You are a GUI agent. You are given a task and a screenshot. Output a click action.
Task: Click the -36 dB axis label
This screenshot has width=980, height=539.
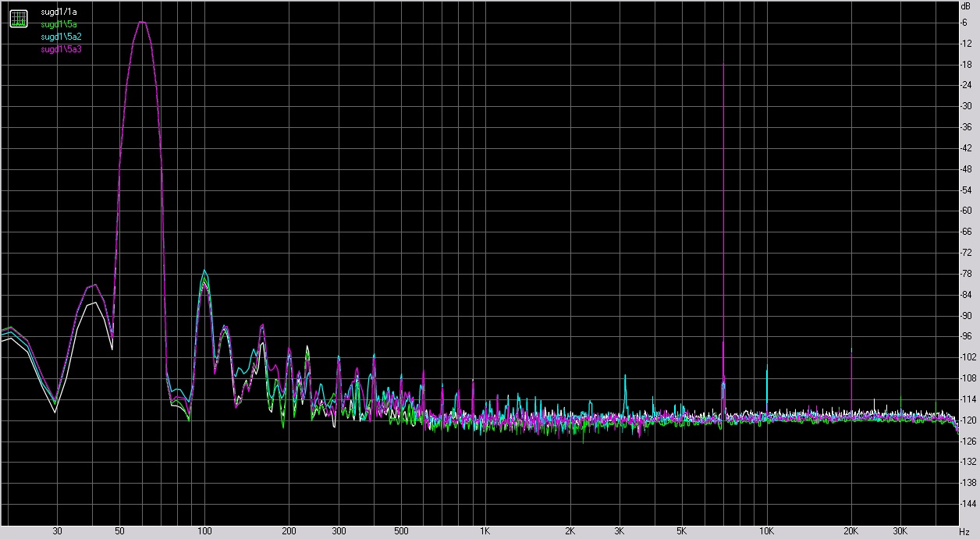click(965, 127)
